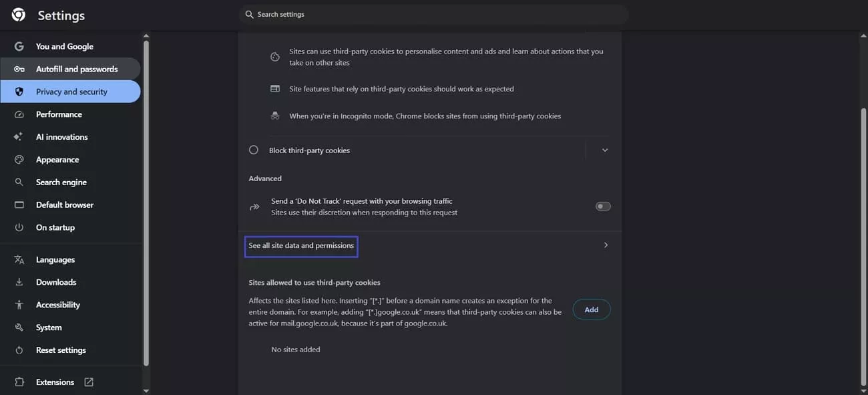The image size is (868, 395).
Task: Click the Performance speedometer icon
Action: [19, 114]
